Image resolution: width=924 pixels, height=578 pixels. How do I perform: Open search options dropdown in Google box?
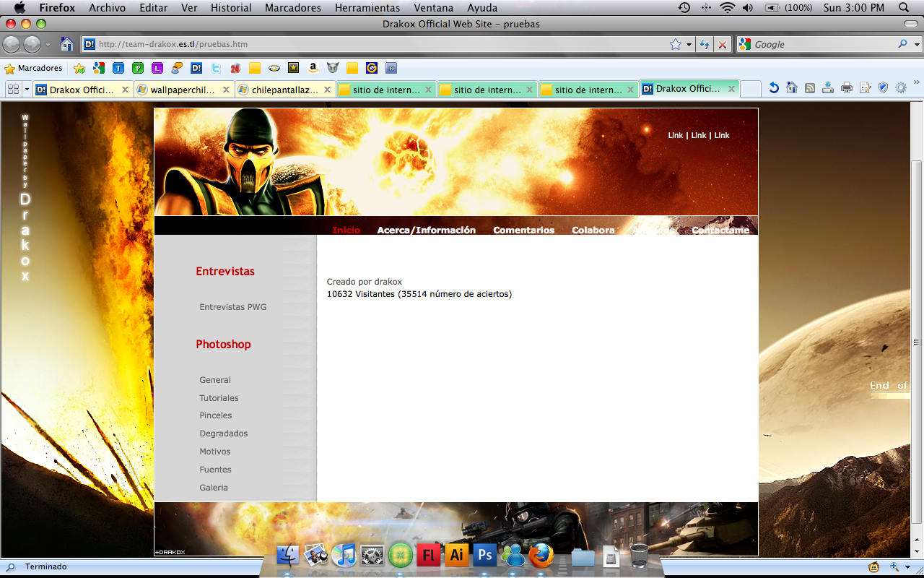(918, 44)
